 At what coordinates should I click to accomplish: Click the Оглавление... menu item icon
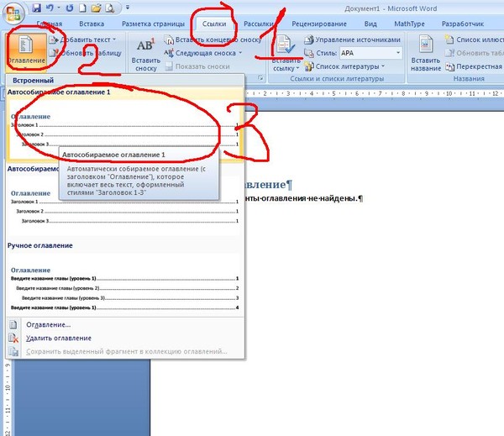(x=13, y=325)
